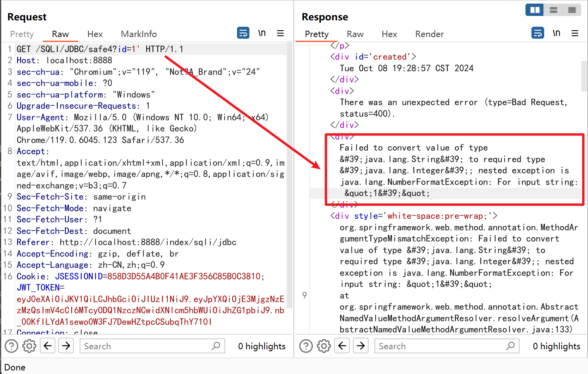Toggle word wrap icon in Response panel
Viewport: 588px width, 374px height.
(x=538, y=33)
